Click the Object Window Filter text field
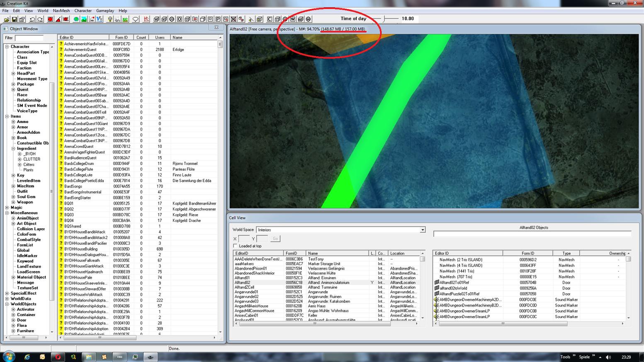The image size is (644, 362). pos(29,38)
